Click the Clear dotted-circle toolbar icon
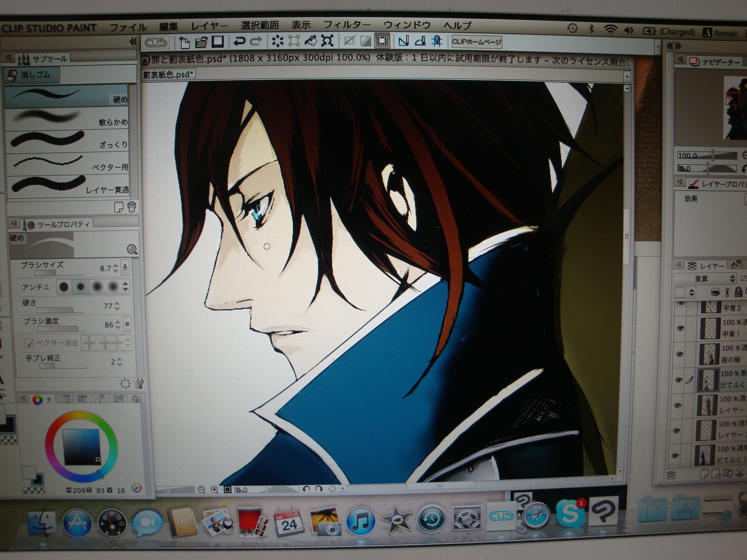 click(278, 42)
